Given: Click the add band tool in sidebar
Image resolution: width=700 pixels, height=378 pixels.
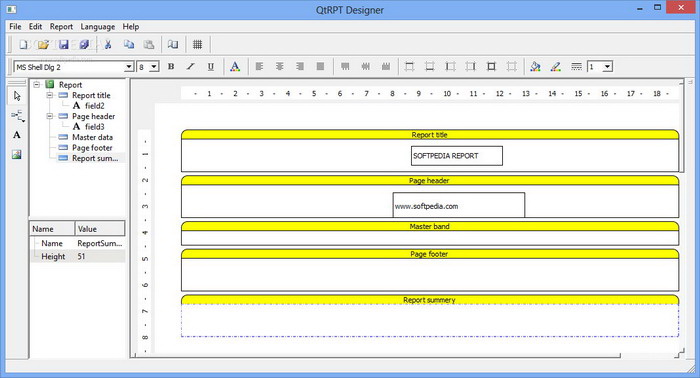Looking at the screenshot, I should (x=17, y=116).
